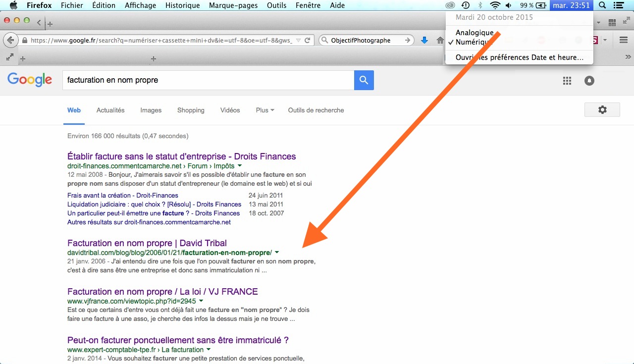The image size is (634, 364).
Task: Click the Google logo
Action: [30, 80]
